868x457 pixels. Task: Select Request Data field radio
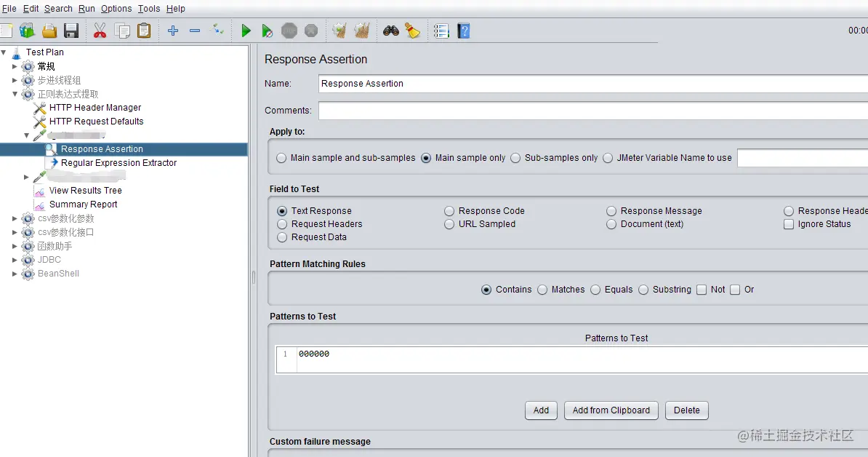pos(282,237)
